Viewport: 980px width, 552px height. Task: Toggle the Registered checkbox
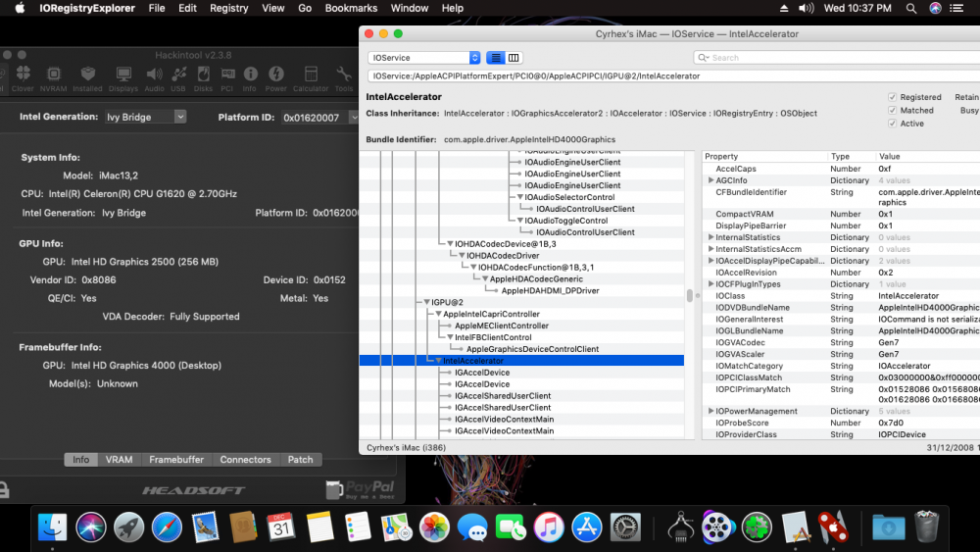tap(892, 97)
